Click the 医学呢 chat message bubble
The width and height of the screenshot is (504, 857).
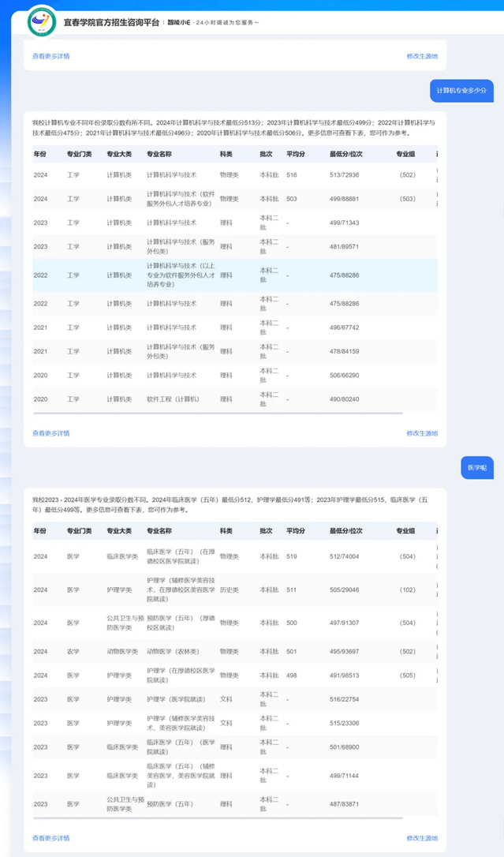click(476, 467)
